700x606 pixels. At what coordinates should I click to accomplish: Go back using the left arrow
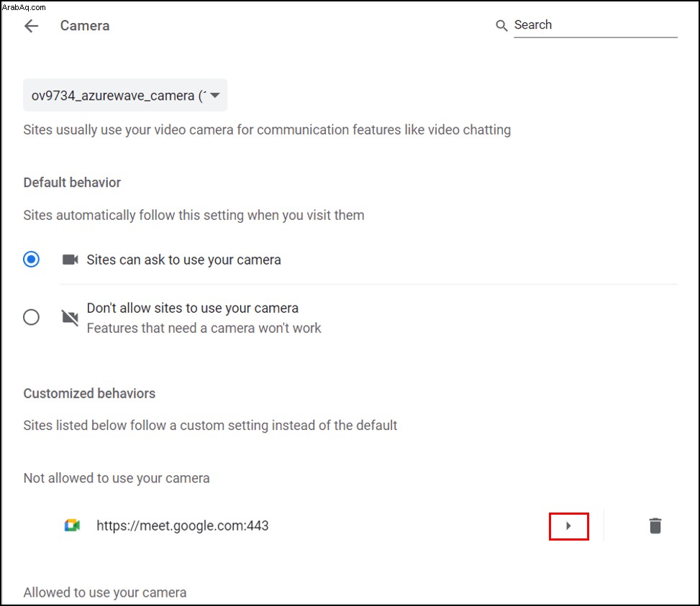tap(31, 26)
